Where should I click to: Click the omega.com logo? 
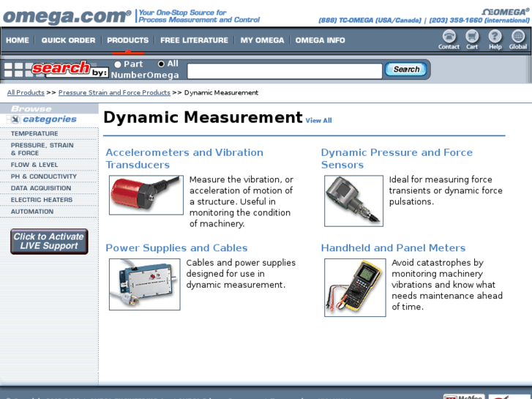click(67, 16)
